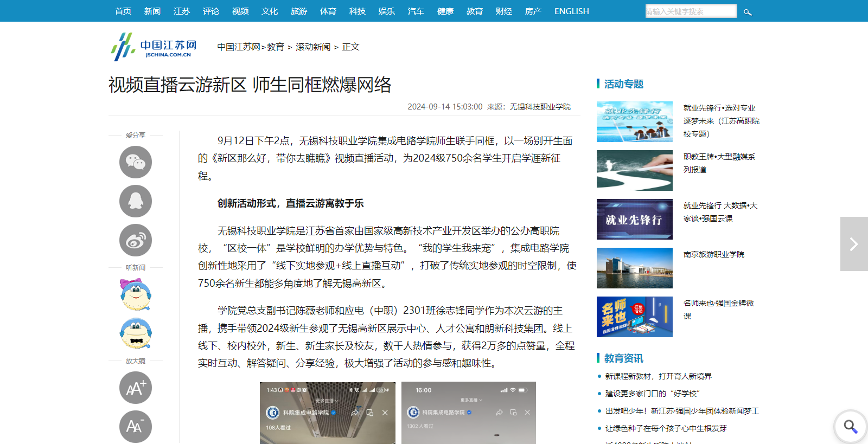Open the 中国江苏网 logo
868x444 pixels.
click(154, 47)
